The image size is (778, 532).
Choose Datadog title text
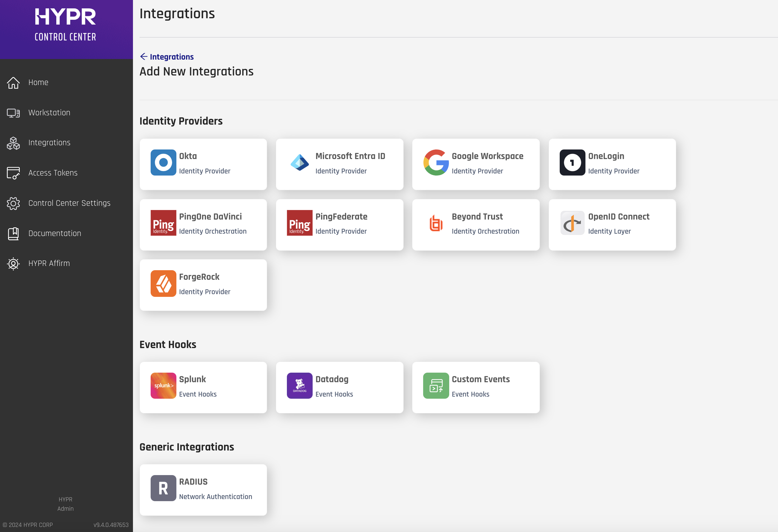332,379
